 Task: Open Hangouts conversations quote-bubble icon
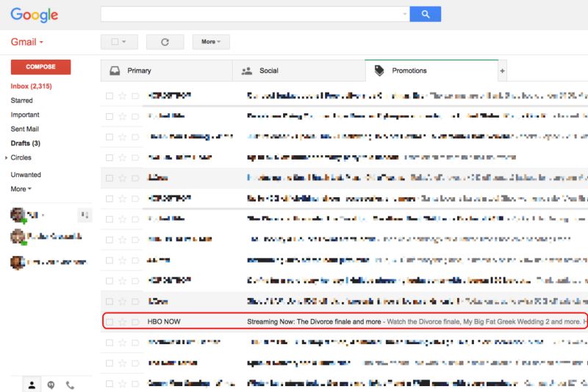(51, 385)
